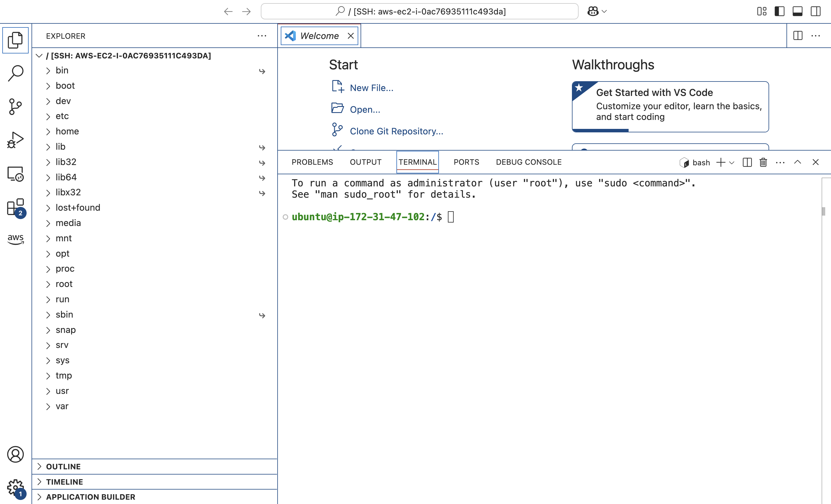The height and width of the screenshot is (504, 831).
Task: Close the Welcome tab
Action: coord(351,36)
